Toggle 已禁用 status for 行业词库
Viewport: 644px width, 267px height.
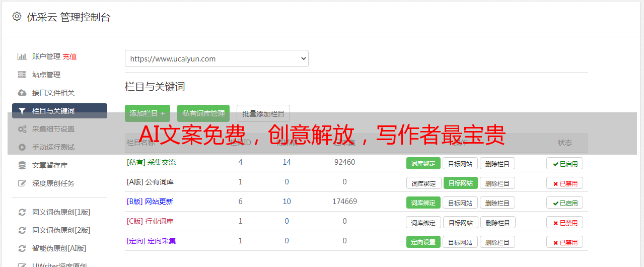pyautogui.click(x=565, y=222)
